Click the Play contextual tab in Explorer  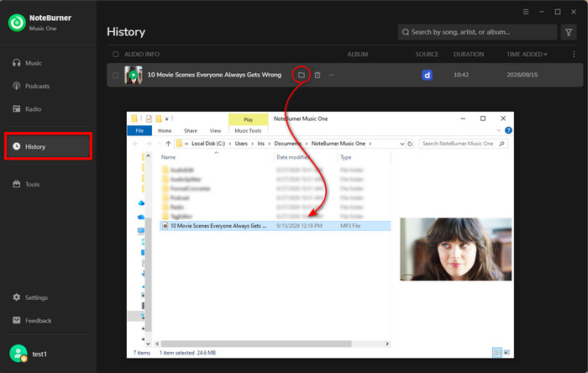click(x=249, y=119)
